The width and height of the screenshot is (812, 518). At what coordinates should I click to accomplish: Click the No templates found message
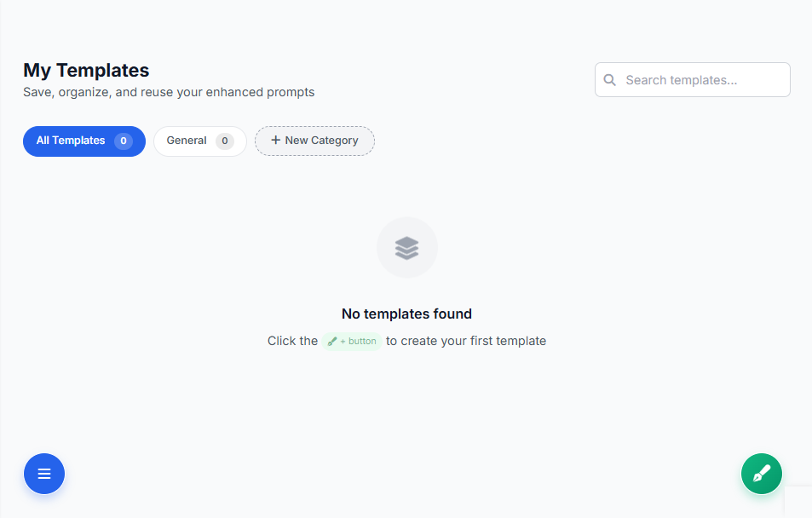(406, 314)
